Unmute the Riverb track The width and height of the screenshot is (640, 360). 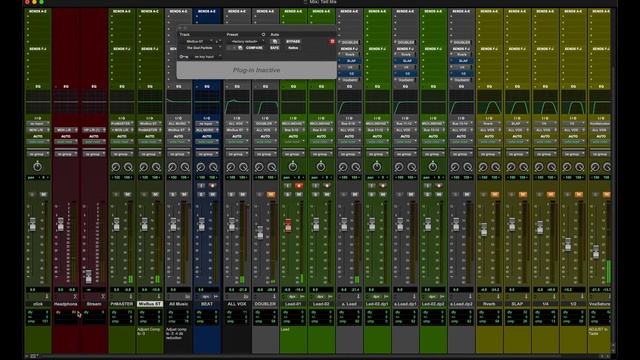click(x=495, y=195)
